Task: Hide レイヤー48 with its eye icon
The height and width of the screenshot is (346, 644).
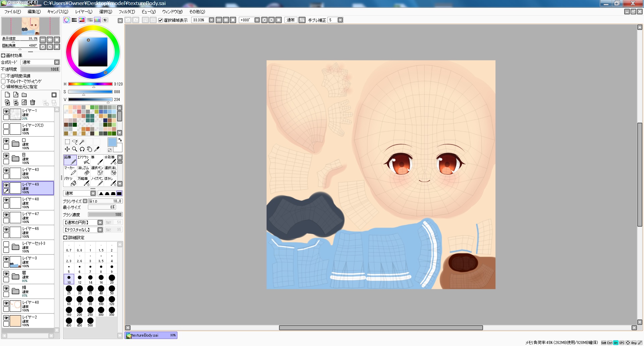Action: click(x=6, y=200)
